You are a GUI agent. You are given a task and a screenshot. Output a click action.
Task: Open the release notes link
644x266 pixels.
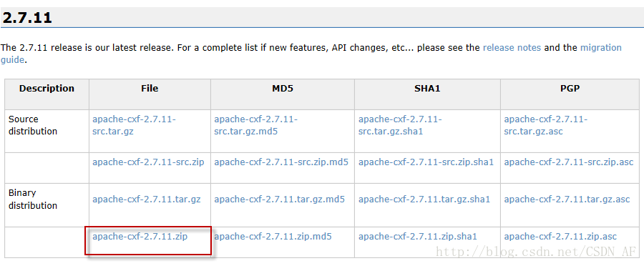pos(512,48)
